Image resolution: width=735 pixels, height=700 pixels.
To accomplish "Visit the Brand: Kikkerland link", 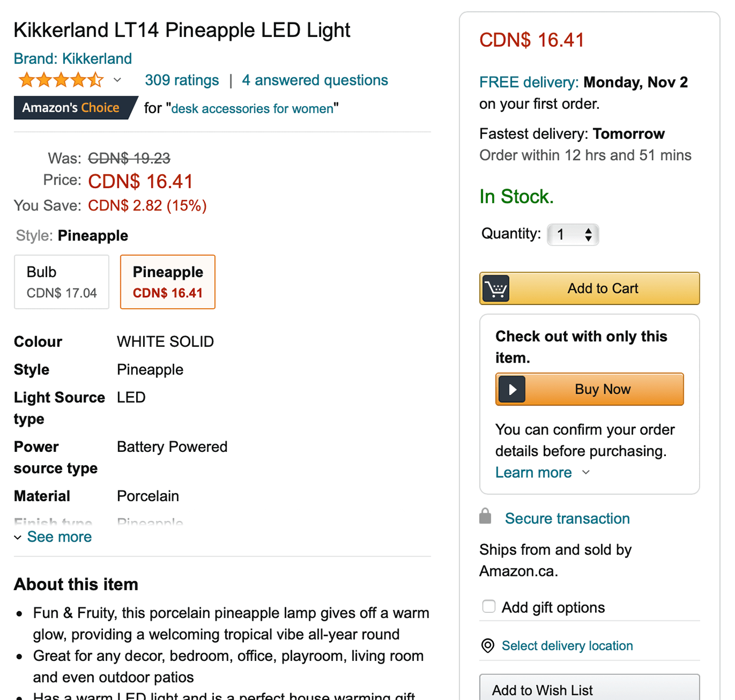I will pos(73,59).
